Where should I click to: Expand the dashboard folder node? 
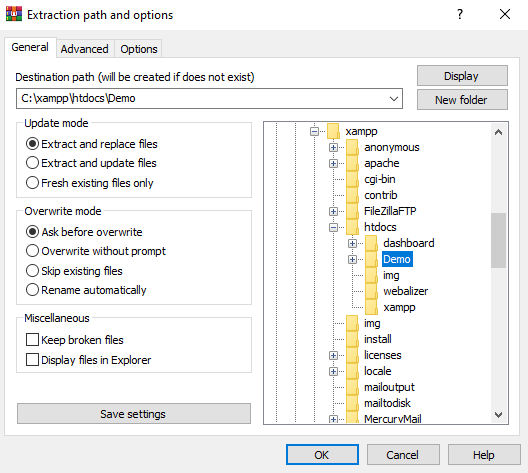click(352, 243)
